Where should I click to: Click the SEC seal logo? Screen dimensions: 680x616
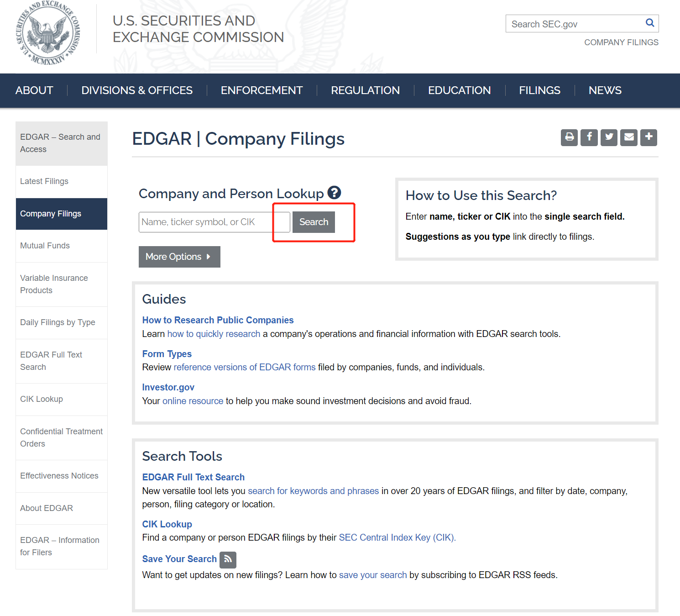tap(48, 33)
